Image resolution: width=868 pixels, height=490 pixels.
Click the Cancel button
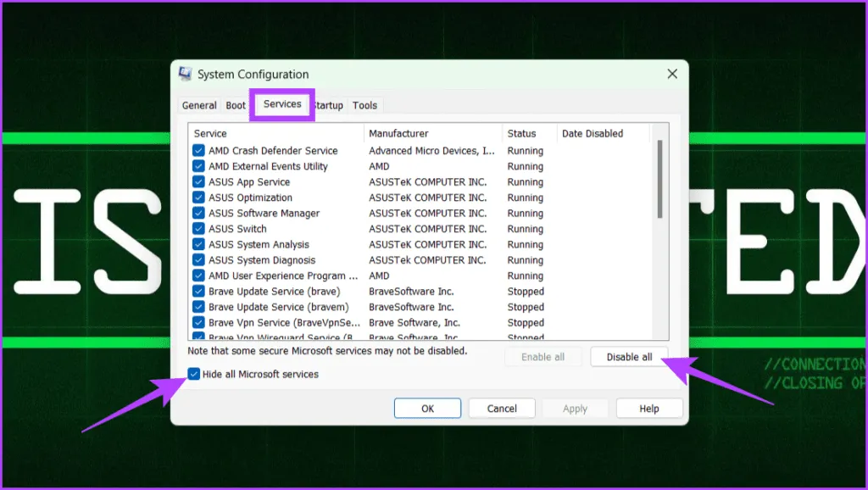click(x=502, y=409)
